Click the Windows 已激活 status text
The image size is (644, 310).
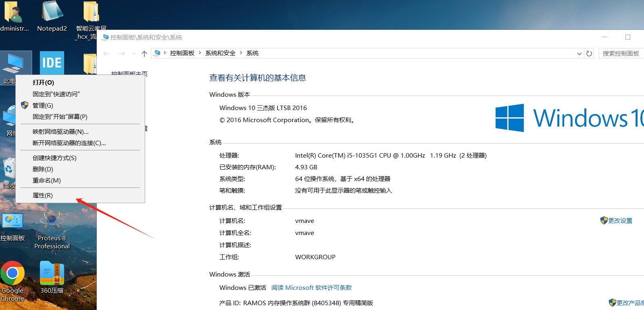243,287
